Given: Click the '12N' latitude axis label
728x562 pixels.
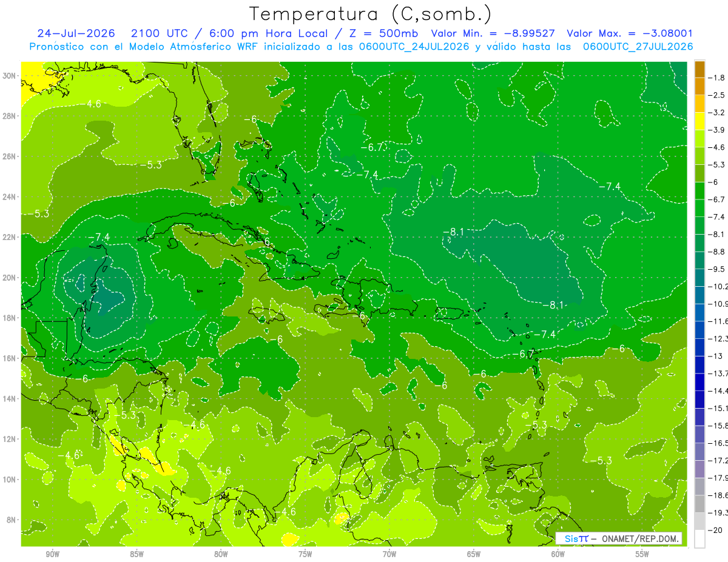Looking at the screenshot, I should tap(10, 439).
